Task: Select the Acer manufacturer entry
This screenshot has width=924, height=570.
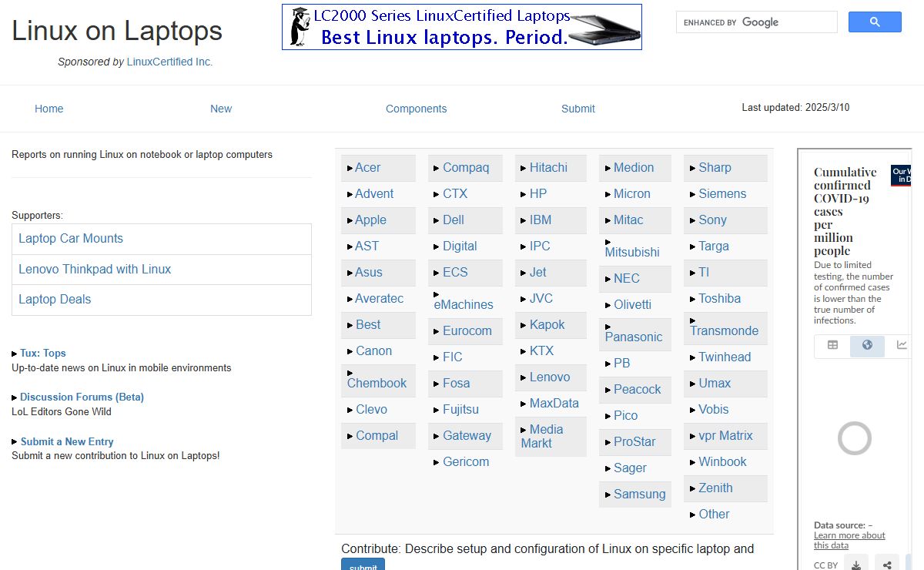Action: coord(368,168)
